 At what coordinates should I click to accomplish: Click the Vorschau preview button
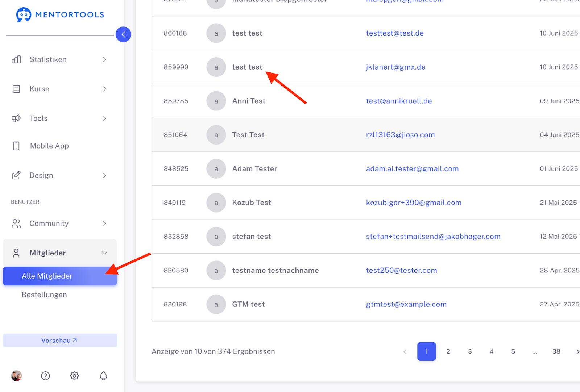click(60, 341)
